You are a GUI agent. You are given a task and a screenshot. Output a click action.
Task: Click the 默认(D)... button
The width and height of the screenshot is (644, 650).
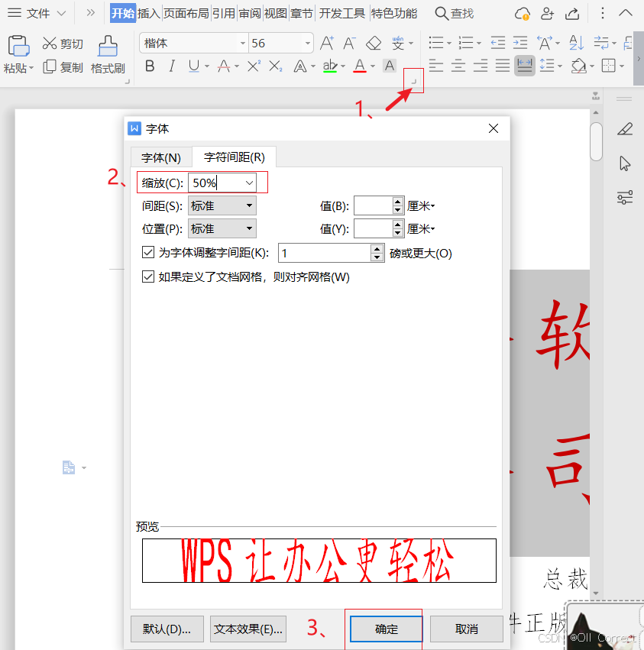[167, 629]
